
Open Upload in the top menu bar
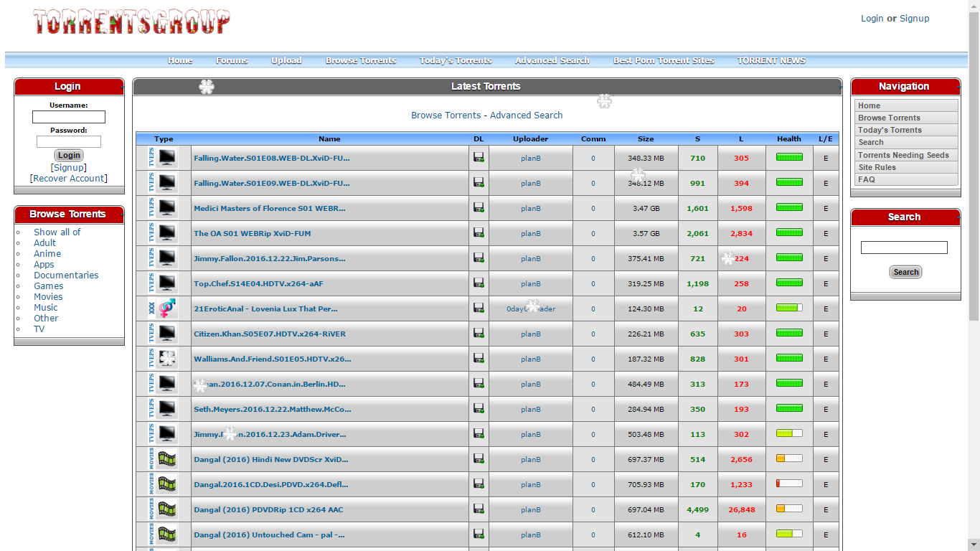286,60
